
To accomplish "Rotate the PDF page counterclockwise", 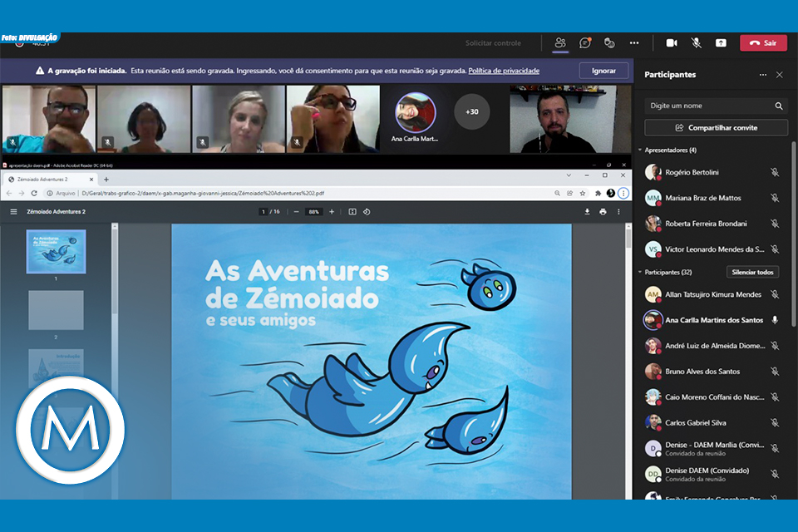I will 367,212.
